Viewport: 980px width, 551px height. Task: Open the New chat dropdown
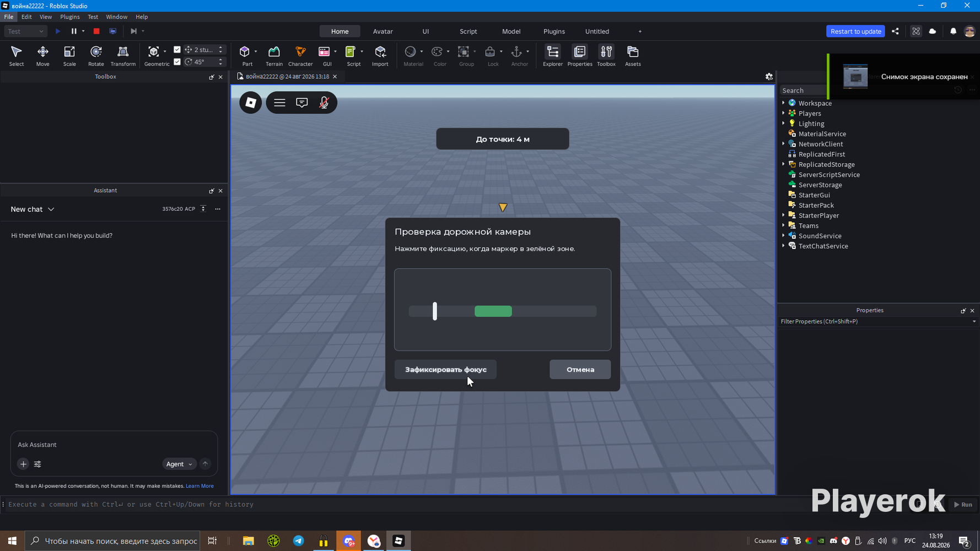(33, 209)
